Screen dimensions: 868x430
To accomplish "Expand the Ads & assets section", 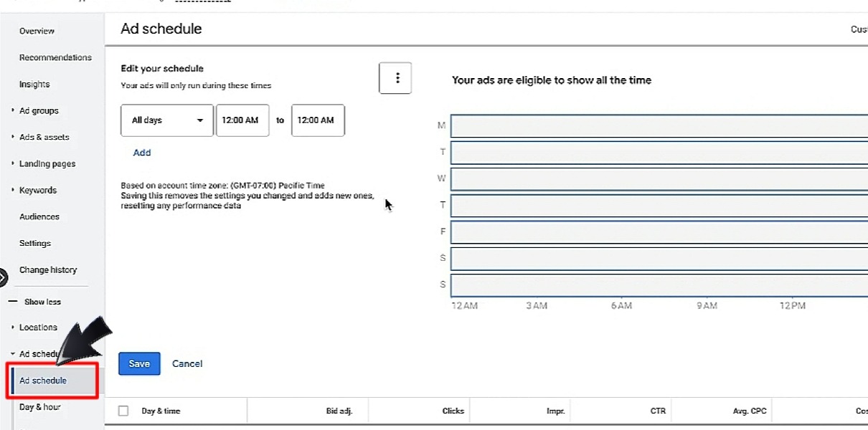I will click(44, 137).
